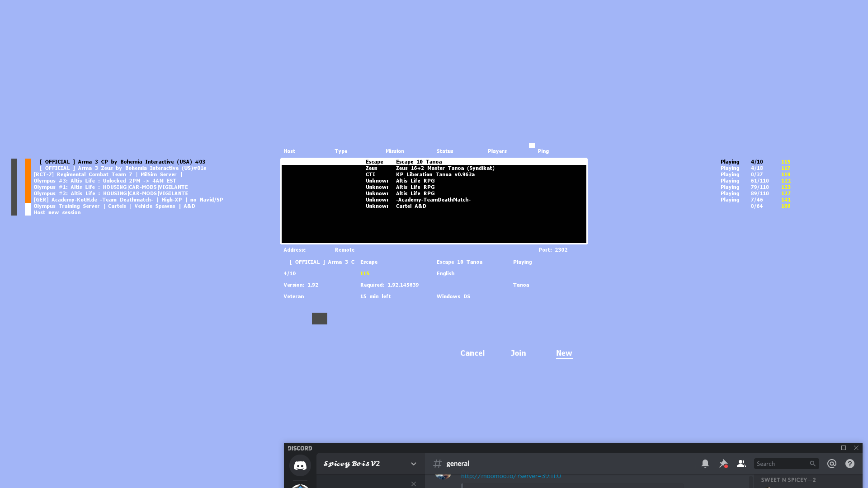Open recent mentions (@) icon

click(832, 464)
